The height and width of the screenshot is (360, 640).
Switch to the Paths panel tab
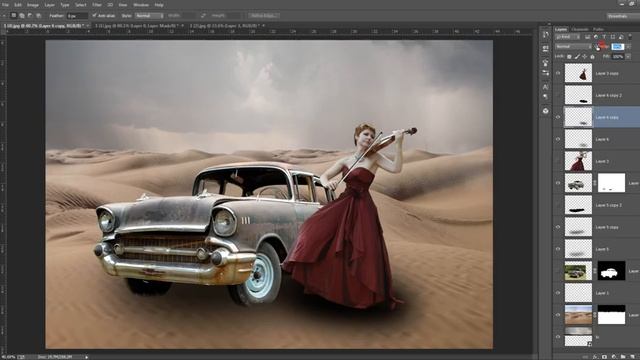598,29
